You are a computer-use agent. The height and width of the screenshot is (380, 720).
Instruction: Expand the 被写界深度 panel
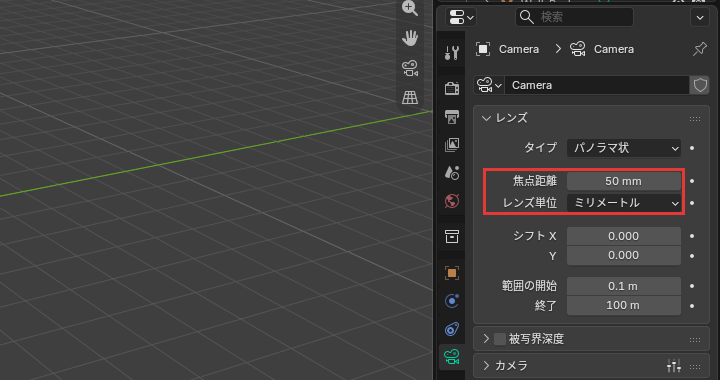point(486,339)
